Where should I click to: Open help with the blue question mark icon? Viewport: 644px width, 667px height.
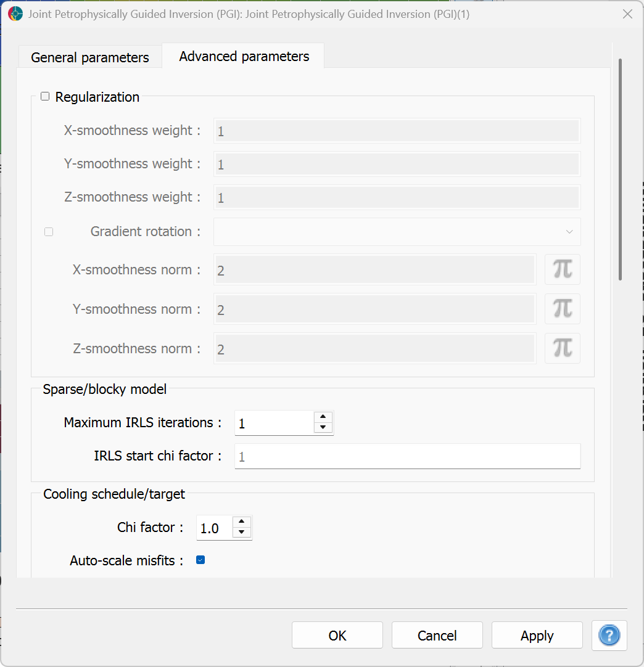tap(609, 635)
